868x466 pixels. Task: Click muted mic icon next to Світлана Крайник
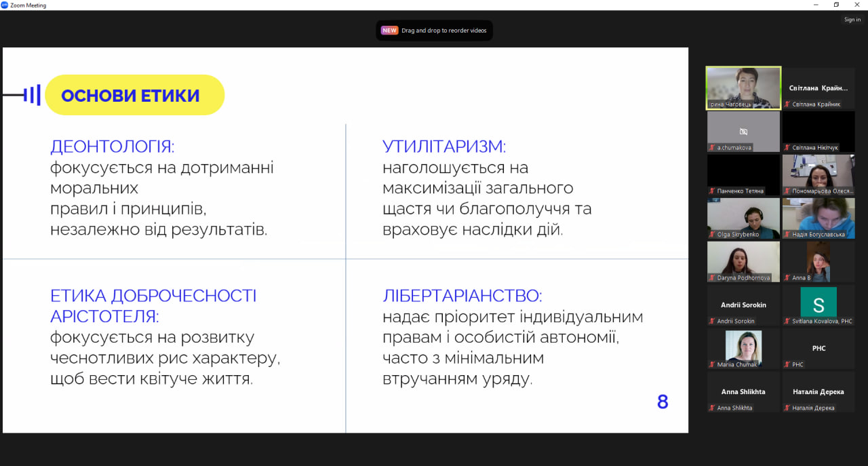pos(787,104)
